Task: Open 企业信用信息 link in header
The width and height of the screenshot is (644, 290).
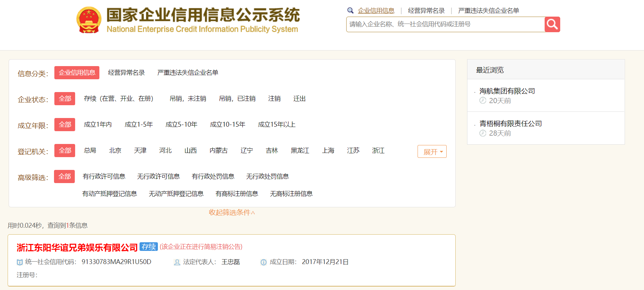Action: (376, 10)
